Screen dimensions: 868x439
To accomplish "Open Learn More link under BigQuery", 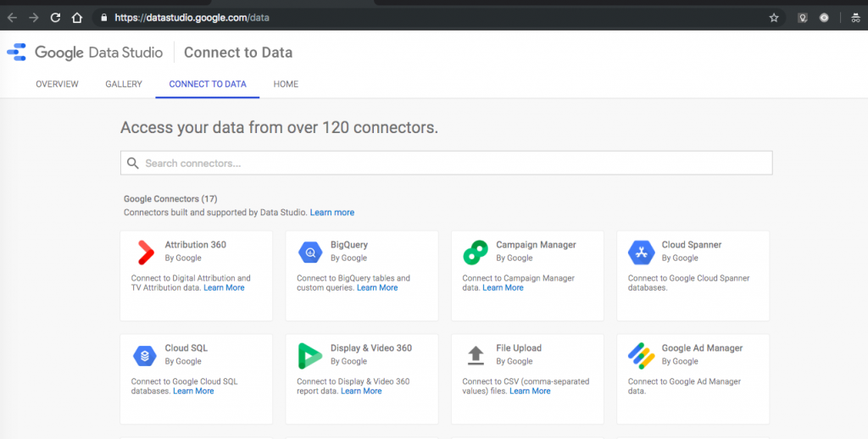I will [x=377, y=288].
